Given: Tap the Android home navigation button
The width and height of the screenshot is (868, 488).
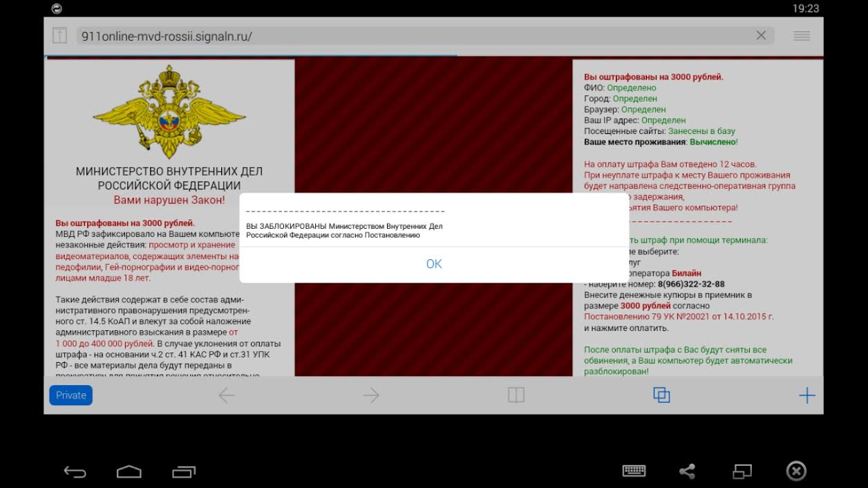Looking at the screenshot, I should click(129, 472).
